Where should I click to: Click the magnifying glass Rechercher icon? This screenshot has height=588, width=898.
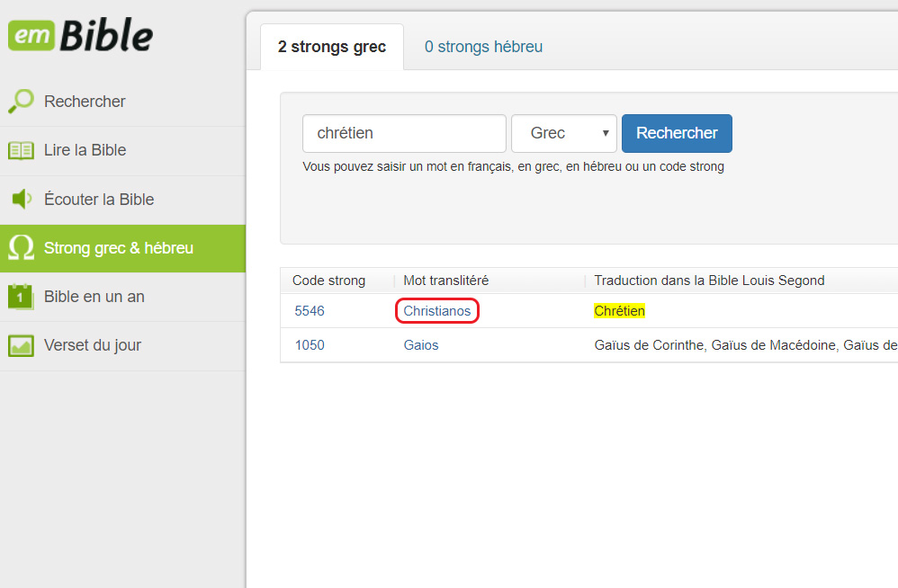[21, 102]
